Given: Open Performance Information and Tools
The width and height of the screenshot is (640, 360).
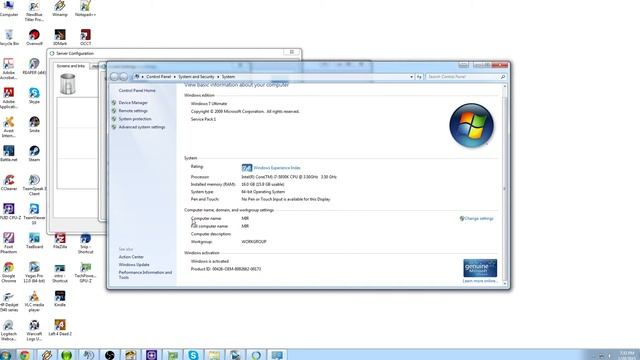Looking at the screenshot, I should pos(145,275).
